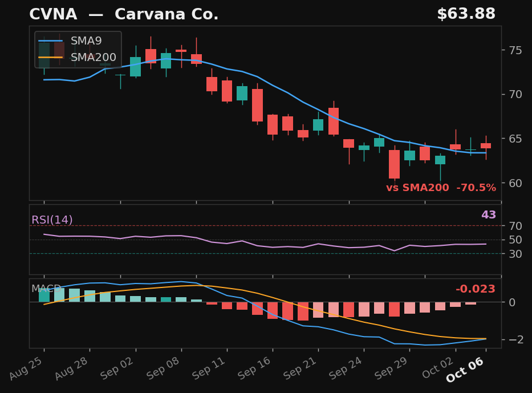Click the Sep 16 date label
This screenshot has height=393, width=532.
[x=254, y=368]
